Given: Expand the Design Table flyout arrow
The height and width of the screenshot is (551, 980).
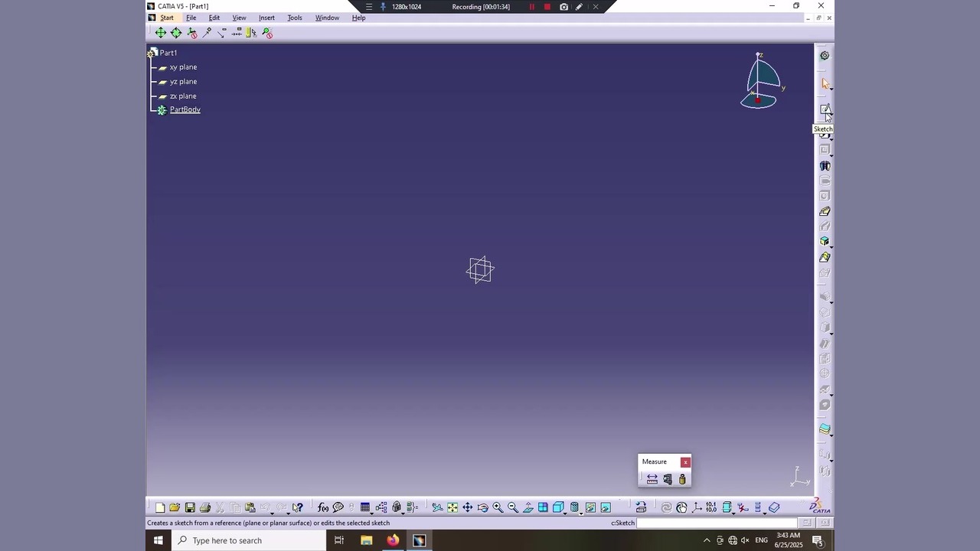Looking at the screenshot, I should click(x=373, y=513).
